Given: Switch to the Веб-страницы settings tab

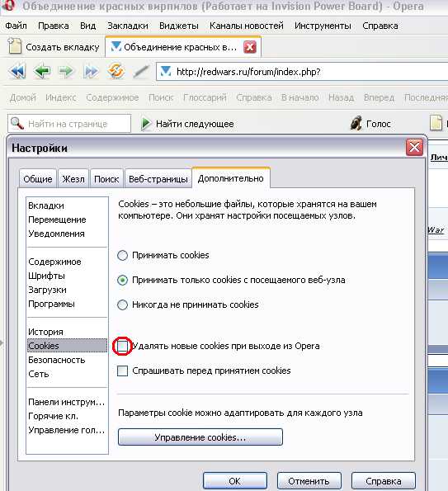Looking at the screenshot, I should click(158, 179).
